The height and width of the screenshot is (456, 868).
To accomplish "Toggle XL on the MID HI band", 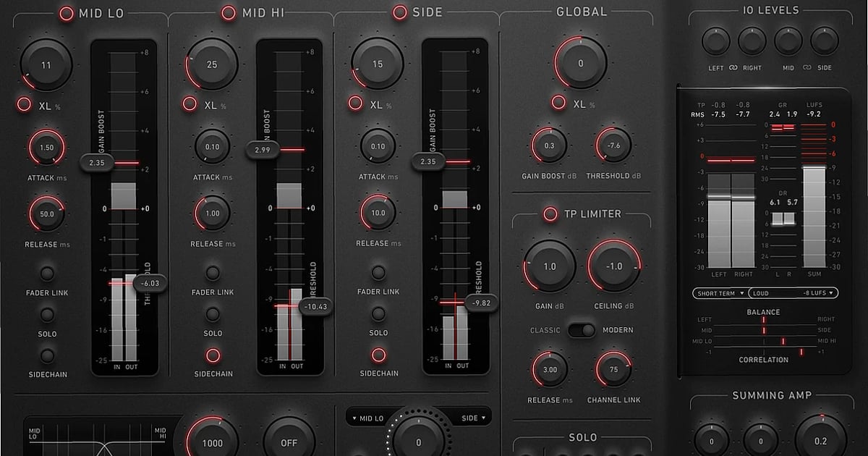I will tap(189, 104).
